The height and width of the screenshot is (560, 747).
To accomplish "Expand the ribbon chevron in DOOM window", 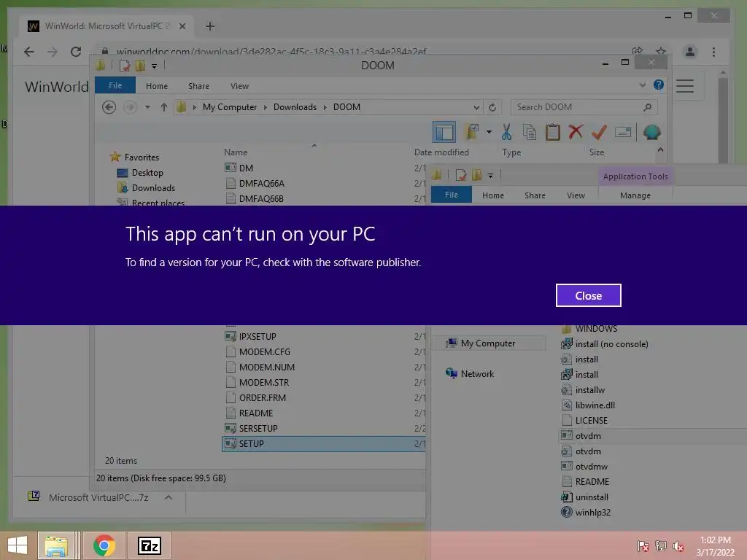I will coord(642,85).
